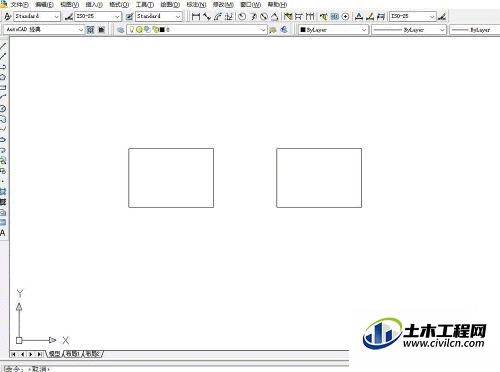Viewport: 500px width, 372px height.
Task: Open the 修改(M) Modify menu
Action: click(223, 4)
